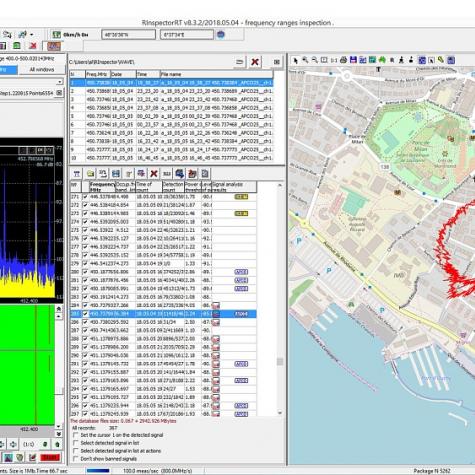The image size is (475, 475).
Task: Click the signal list scroll up arrow
Action: pos(280,185)
